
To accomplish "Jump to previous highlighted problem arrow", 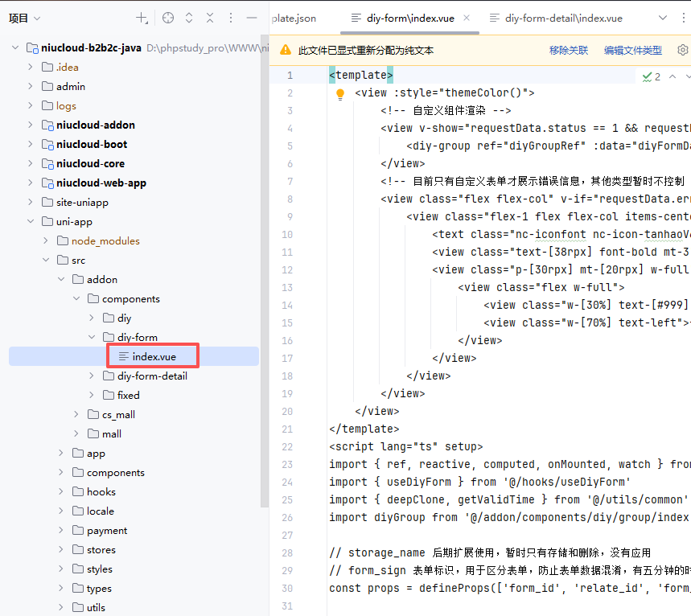I will (x=672, y=76).
